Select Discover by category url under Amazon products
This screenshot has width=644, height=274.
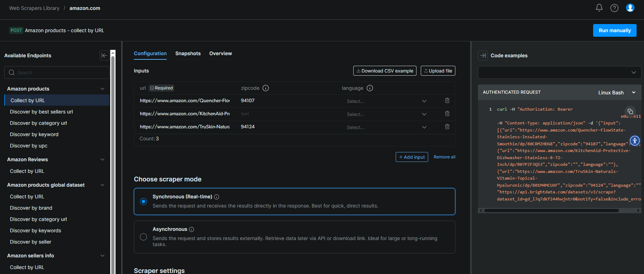pyautogui.click(x=39, y=123)
